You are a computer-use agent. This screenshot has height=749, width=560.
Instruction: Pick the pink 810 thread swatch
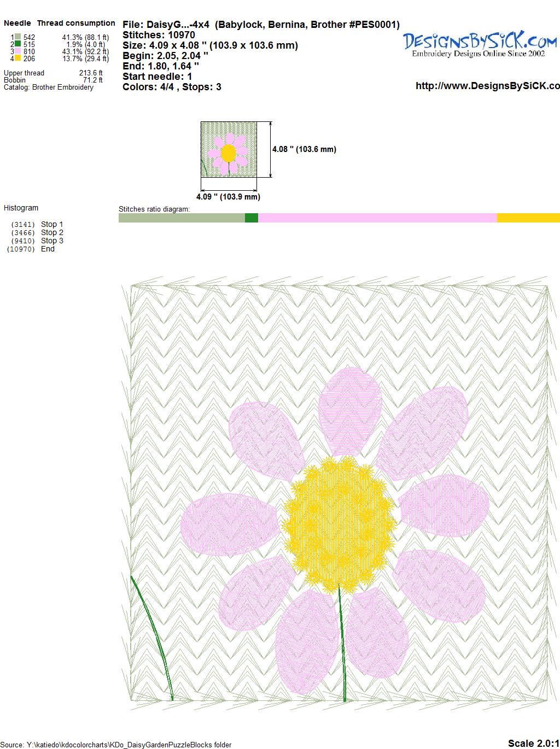[x=18, y=51]
